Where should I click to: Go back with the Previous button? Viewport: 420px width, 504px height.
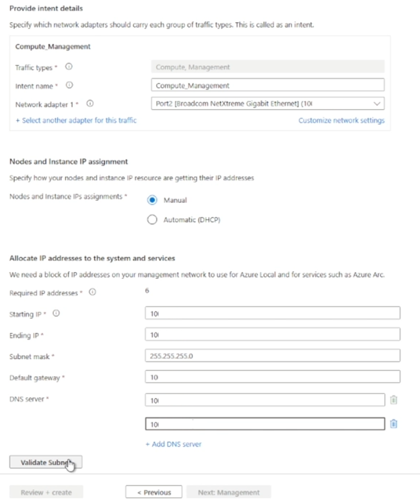coord(153,493)
